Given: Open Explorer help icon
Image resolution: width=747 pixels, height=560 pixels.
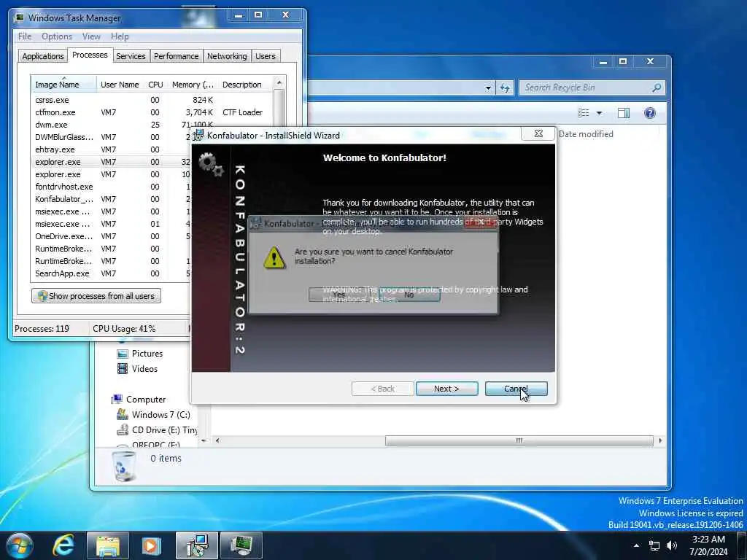Looking at the screenshot, I should point(650,113).
